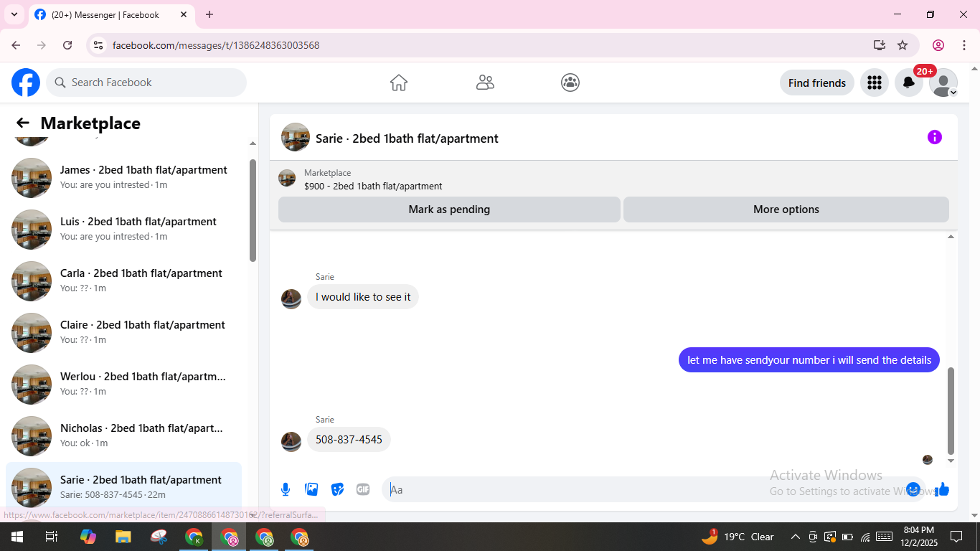Open the Home feed icon
Viewport: 980px width, 551px height.
[399, 83]
